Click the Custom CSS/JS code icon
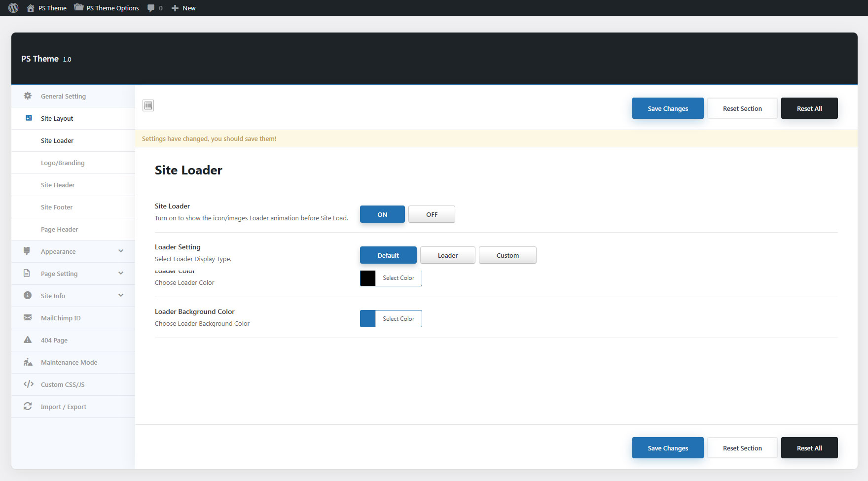 coord(28,384)
